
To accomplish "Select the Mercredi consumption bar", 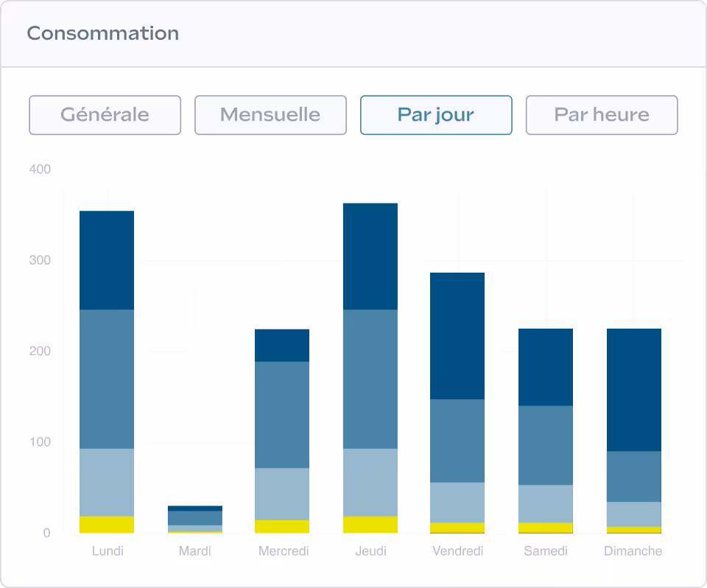I will [x=283, y=427].
